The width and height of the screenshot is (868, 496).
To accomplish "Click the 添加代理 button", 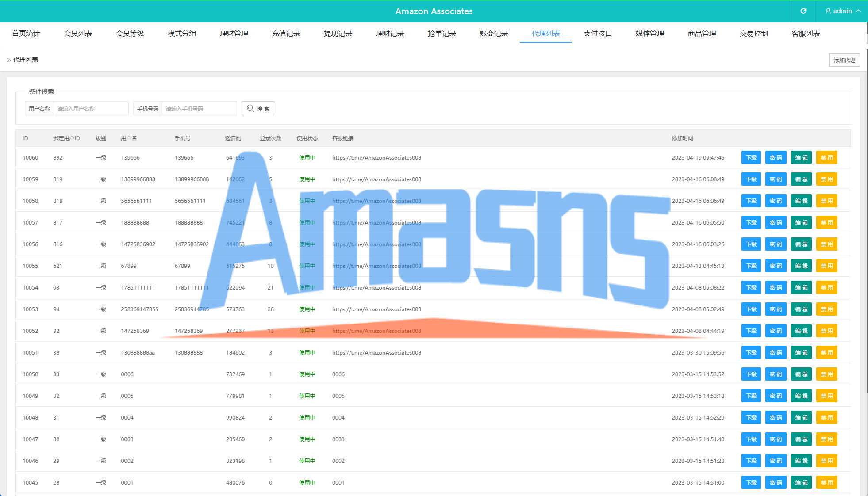I will pos(844,60).
